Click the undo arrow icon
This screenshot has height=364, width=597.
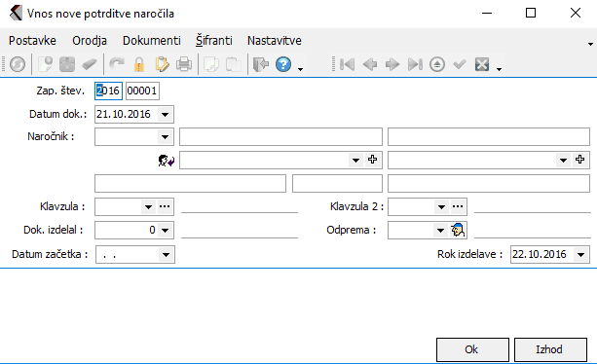[x=117, y=64]
